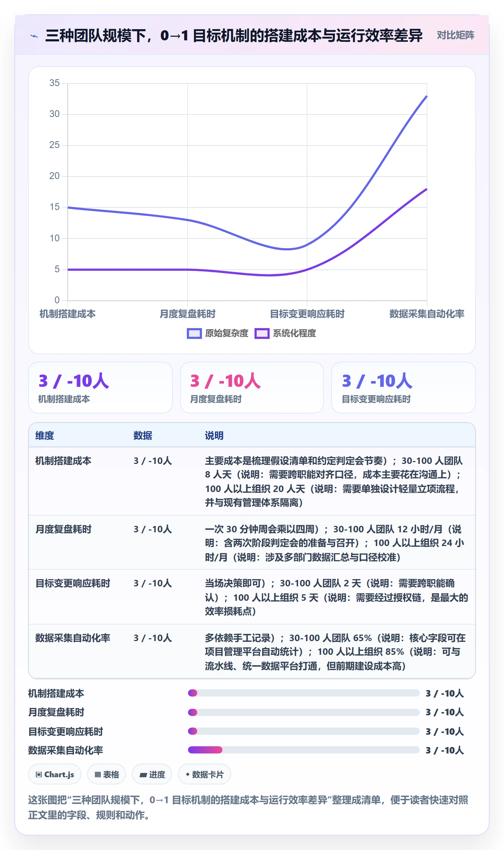Click the 数据采集自动化率 progress bar
Viewport: 504px width, 850px height.
303,750
